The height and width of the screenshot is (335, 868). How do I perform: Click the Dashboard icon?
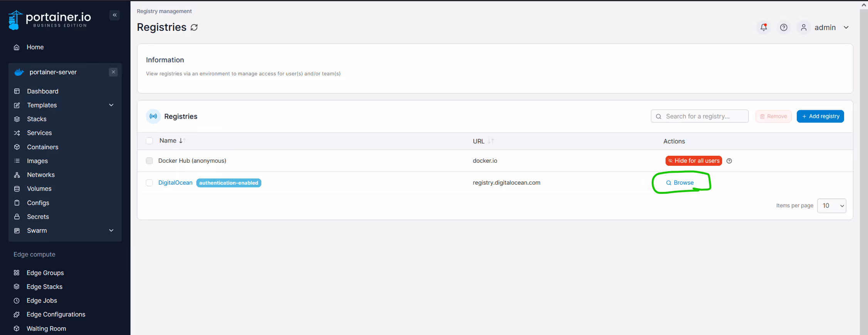coord(17,91)
